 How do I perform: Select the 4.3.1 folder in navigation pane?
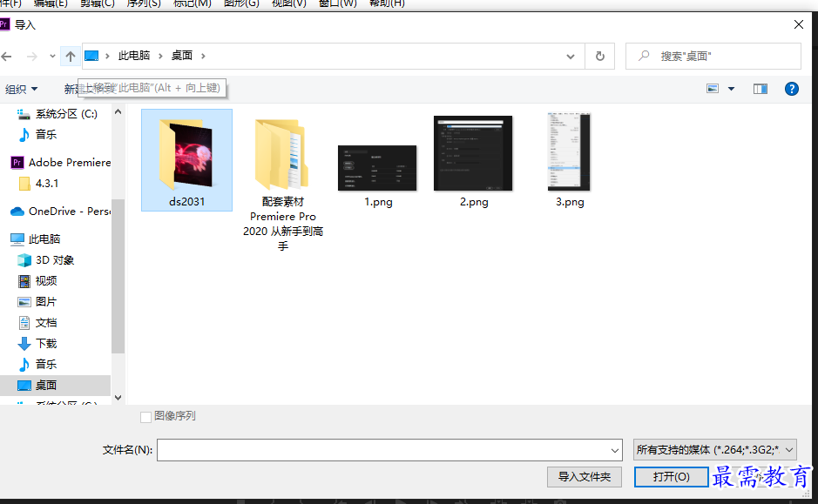(x=38, y=184)
